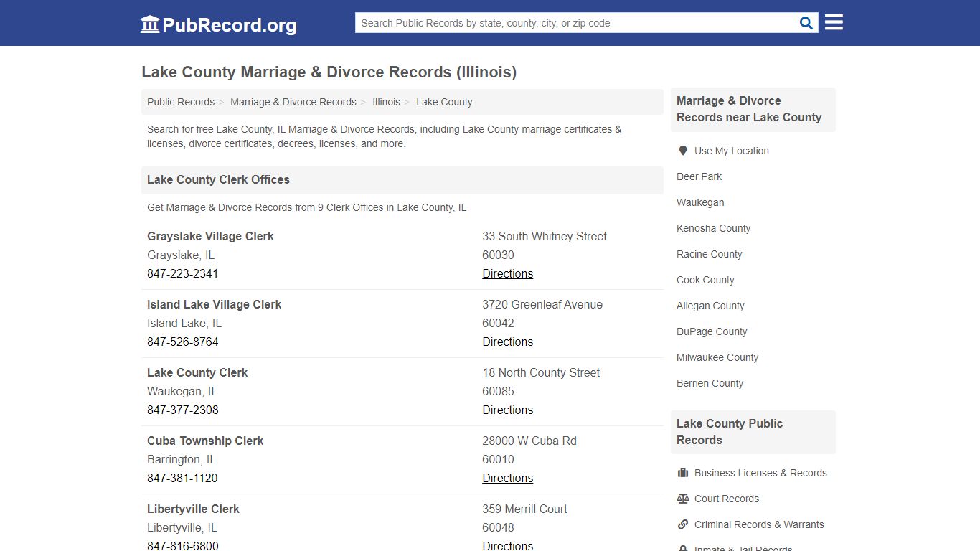Open Marriage & Divorce Records breadcrumb
Image resolution: width=980 pixels, height=551 pixels.
[x=293, y=102]
